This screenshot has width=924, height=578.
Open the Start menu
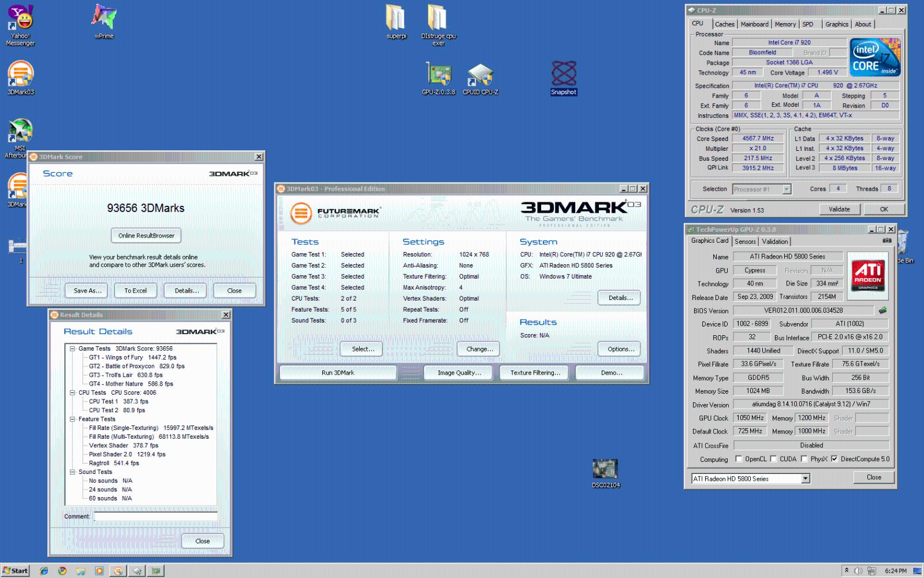[x=15, y=570]
